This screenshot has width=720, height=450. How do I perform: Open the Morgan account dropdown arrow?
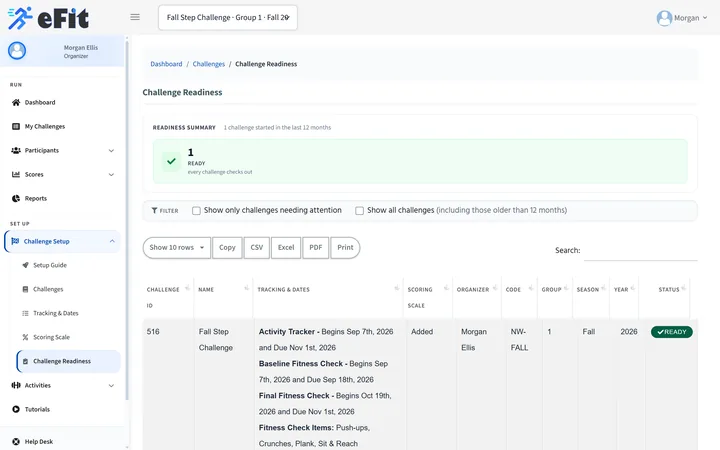click(705, 18)
